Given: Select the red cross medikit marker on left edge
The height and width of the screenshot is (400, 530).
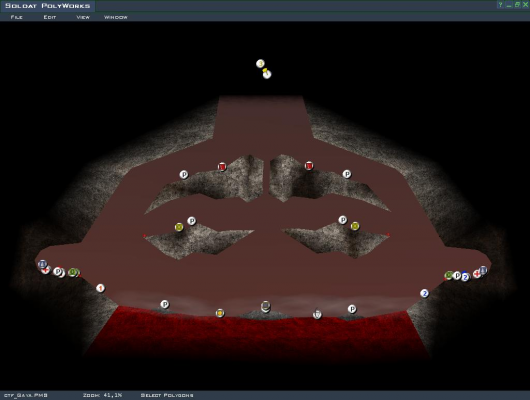Looking at the screenshot, I should [x=45, y=270].
